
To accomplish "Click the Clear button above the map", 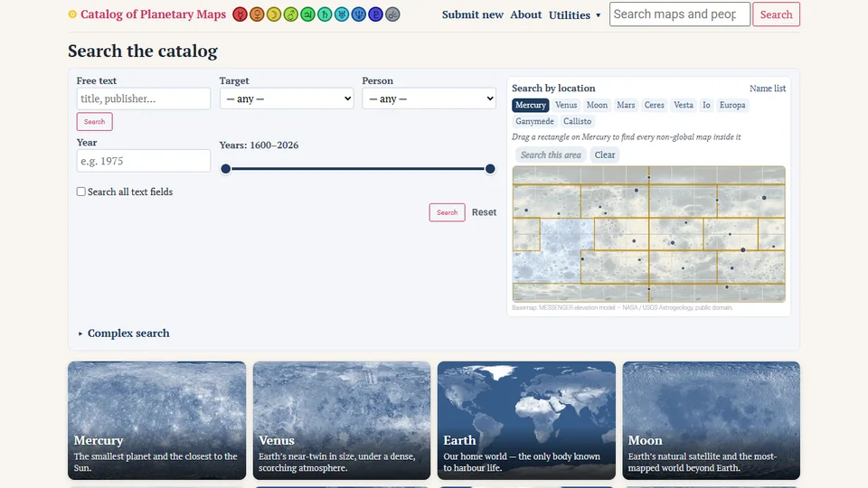I will point(605,155).
